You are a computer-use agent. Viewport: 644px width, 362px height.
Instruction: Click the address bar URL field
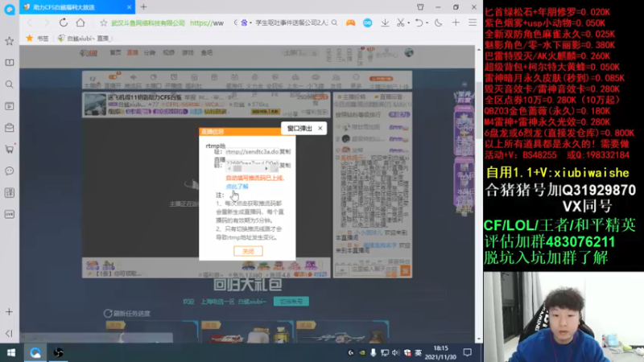[167, 23]
